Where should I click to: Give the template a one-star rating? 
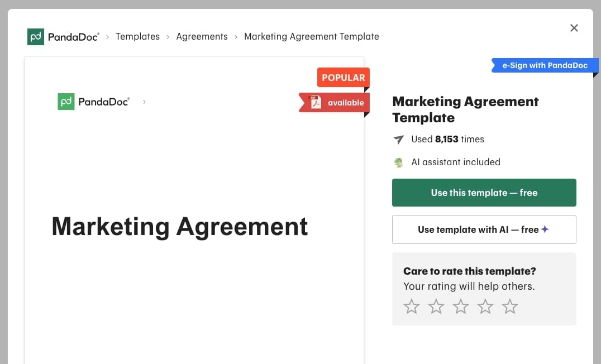coord(412,306)
